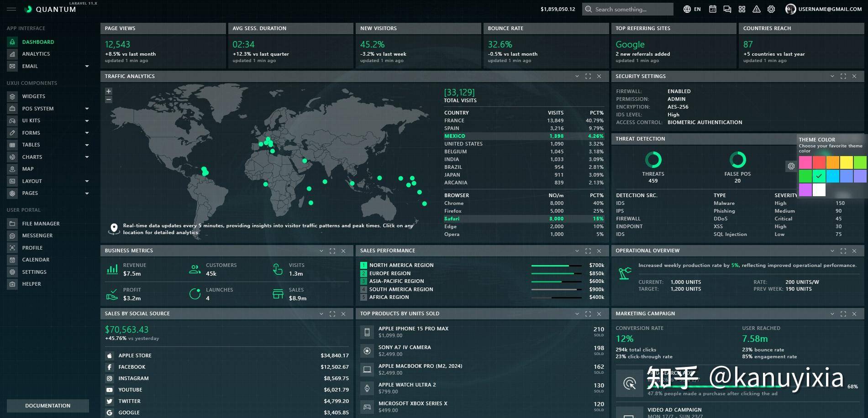868x418 pixels.
Task: Zoom out on the traffic map
Action: click(x=109, y=99)
